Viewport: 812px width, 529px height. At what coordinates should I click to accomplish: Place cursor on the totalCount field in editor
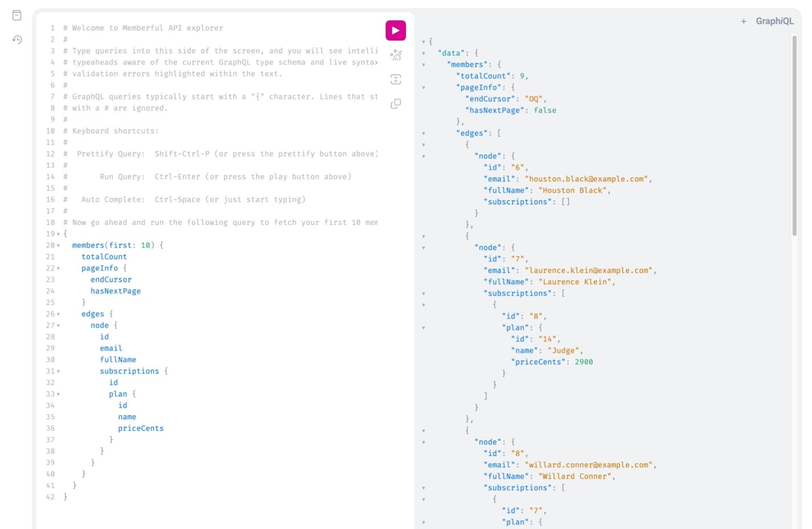(x=104, y=257)
